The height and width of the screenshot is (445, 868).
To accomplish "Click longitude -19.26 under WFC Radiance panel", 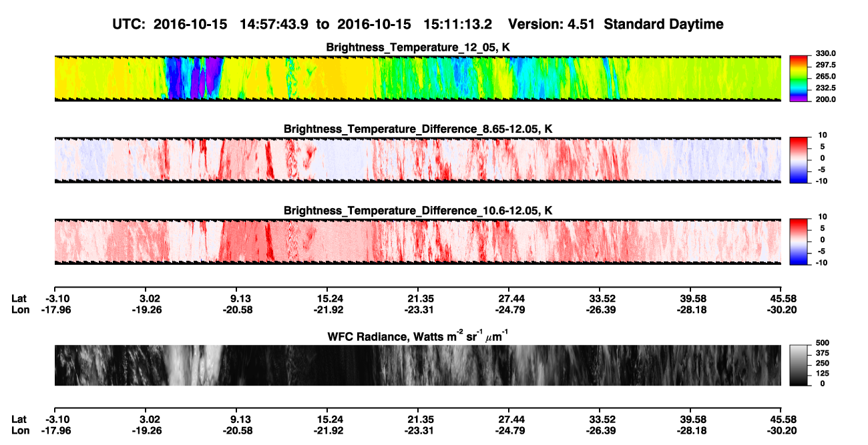I will (x=146, y=430).
